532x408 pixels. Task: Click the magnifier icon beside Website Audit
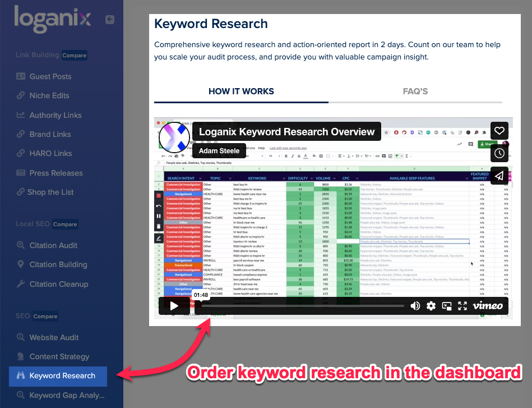pyautogui.click(x=21, y=337)
